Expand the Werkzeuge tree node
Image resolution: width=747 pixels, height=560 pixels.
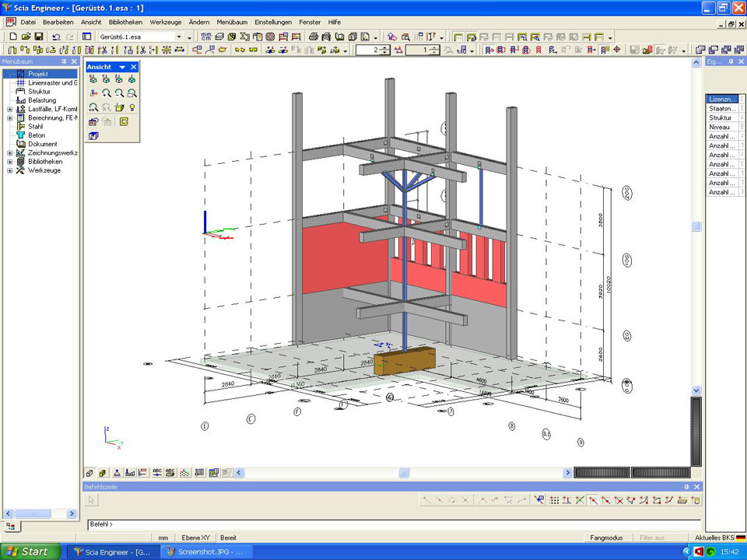click(x=10, y=170)
